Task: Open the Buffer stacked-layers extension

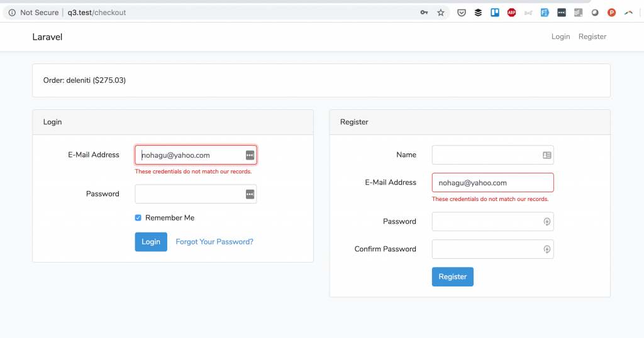Action: point(478,13)
